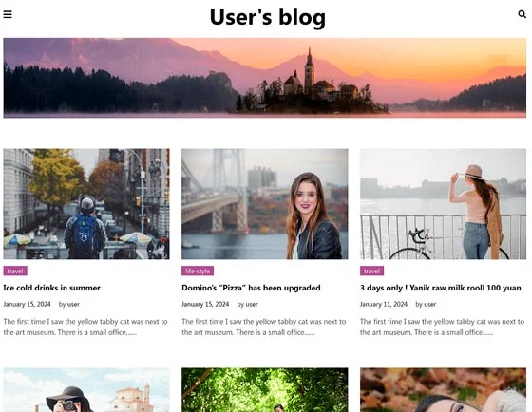Open the green forest thumbnail
The width and height of the screenshot is (532, 412).
coord(265,390)
